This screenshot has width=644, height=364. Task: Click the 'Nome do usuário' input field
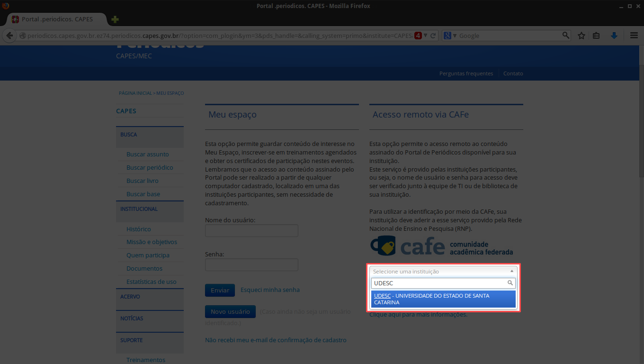tap(251, 231)
